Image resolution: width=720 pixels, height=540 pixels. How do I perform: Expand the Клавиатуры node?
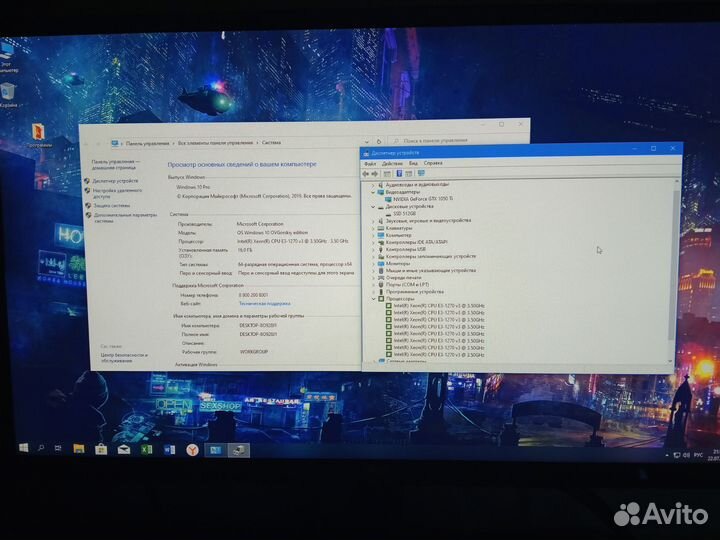click(373, 228)
